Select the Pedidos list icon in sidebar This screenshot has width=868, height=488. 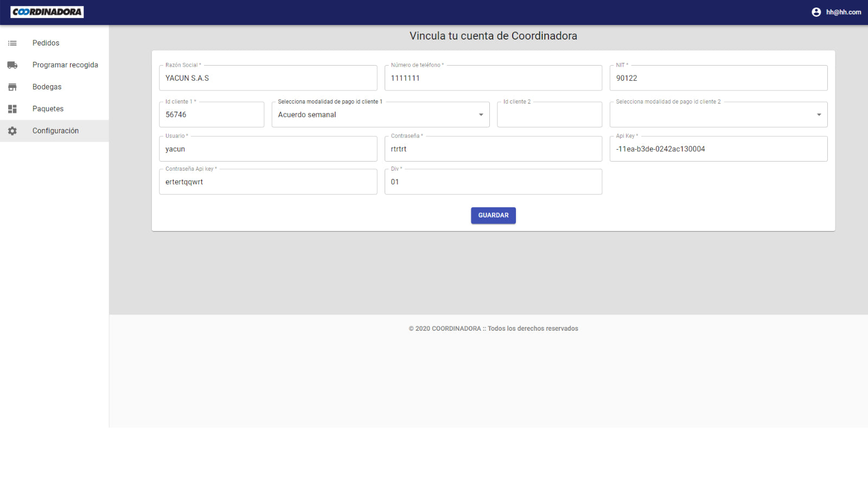pos(12,42)
